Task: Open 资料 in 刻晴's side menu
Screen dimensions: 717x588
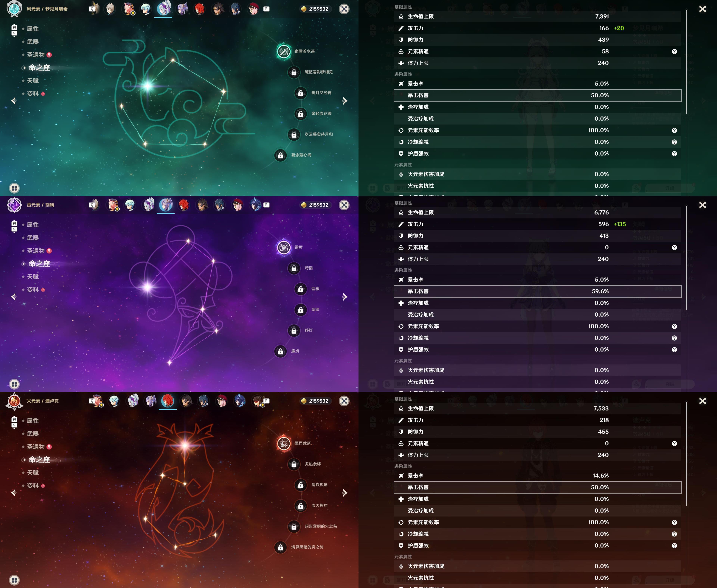Action: tap(32, 290)
